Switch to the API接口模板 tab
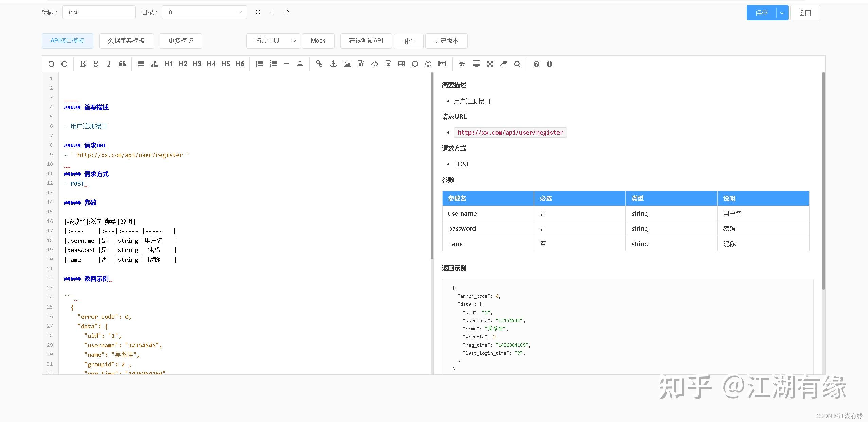This screenshot has width=868, height=422. (67, 40)
